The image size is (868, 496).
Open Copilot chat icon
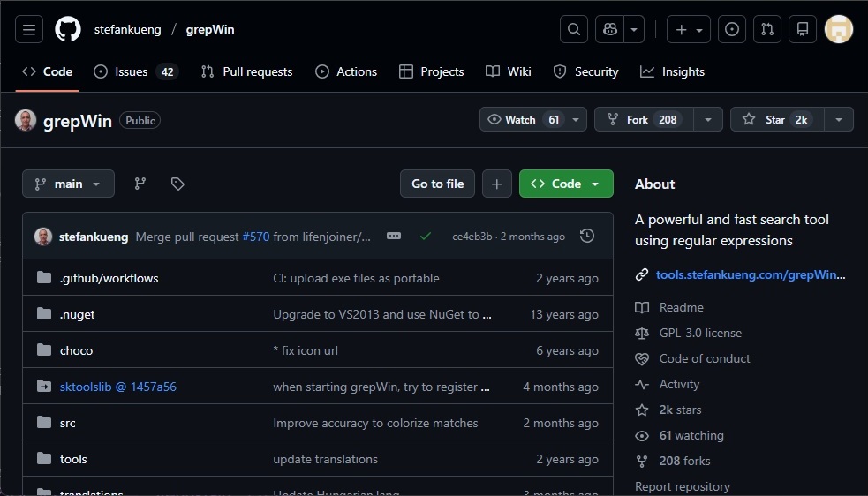pyautogui.click(x=610, y=29)
